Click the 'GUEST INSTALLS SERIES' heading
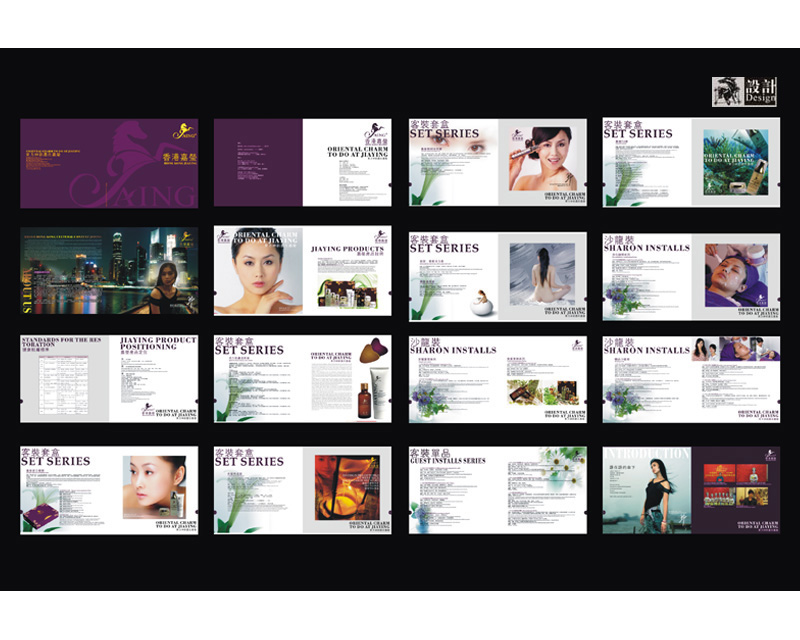This screenshot has height=640, width=800. 448,460
